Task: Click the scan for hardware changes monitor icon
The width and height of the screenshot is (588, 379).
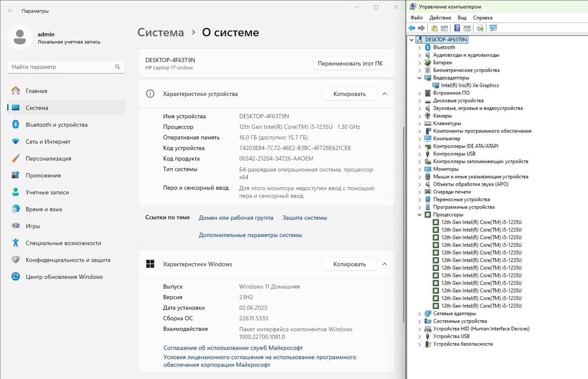Action: pyautogui.click(x=493, y=28)
